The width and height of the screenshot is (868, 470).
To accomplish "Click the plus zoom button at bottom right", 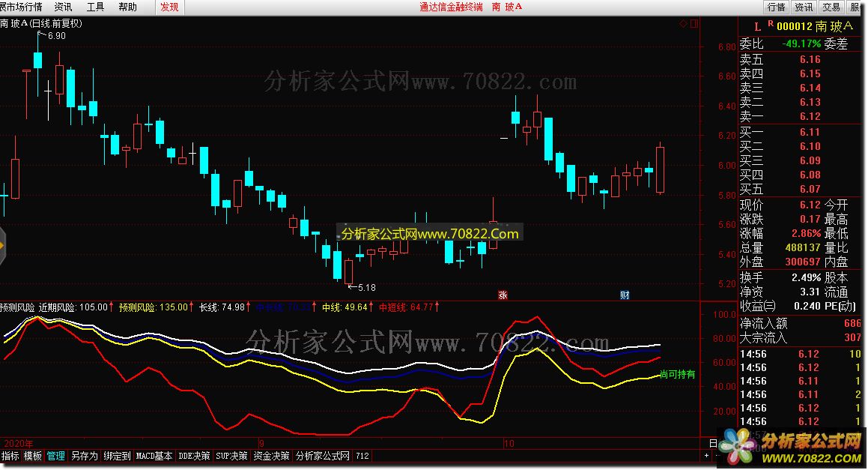I will 706,456.
